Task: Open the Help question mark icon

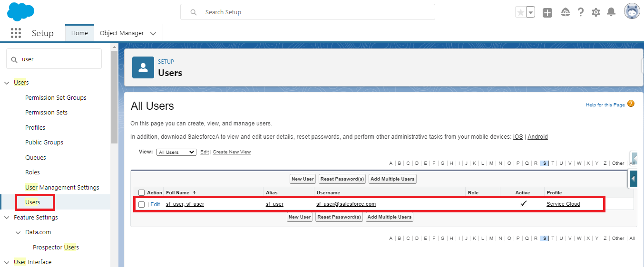Action: 581,12
